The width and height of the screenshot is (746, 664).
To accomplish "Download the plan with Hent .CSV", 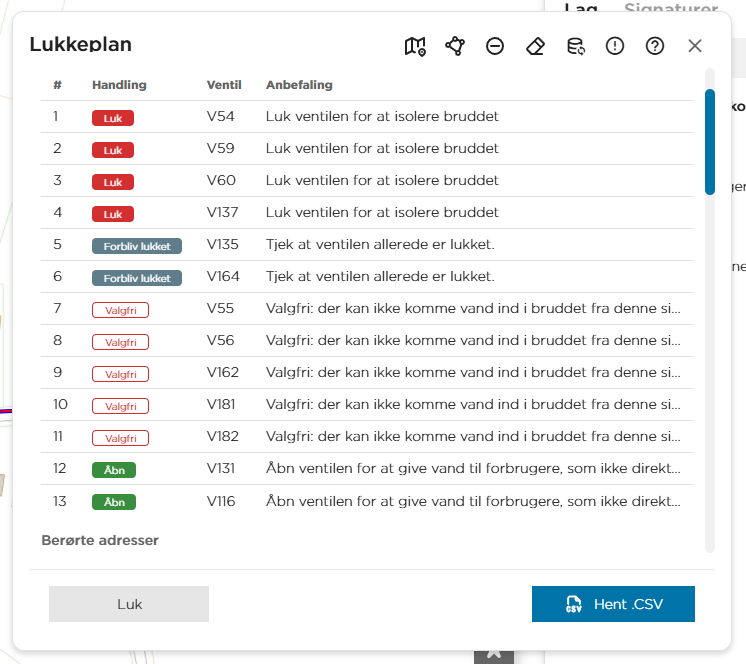I will click(x=613, y=604).
